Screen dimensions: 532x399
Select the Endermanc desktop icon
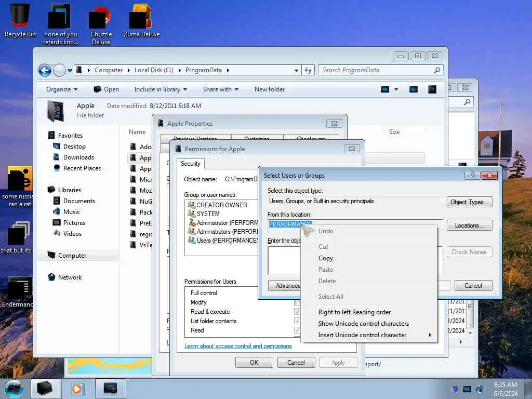pos(18,292)
